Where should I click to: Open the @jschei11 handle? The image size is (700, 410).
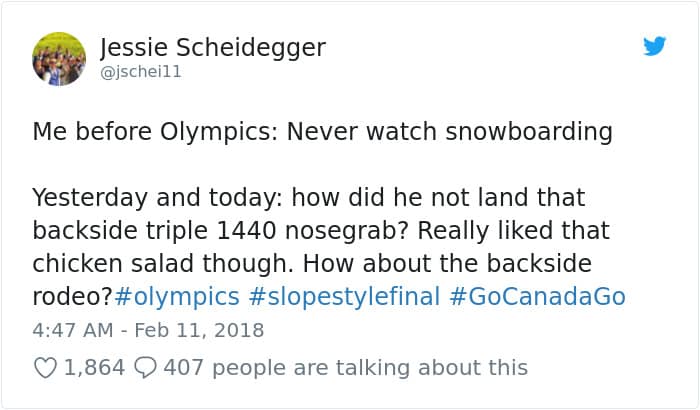click(x=141, y=72)
